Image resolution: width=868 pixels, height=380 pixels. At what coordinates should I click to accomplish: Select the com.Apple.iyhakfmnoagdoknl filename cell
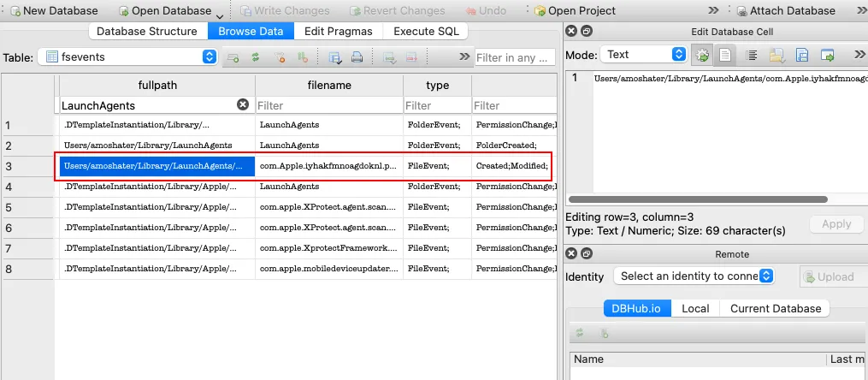click(329, 166)
